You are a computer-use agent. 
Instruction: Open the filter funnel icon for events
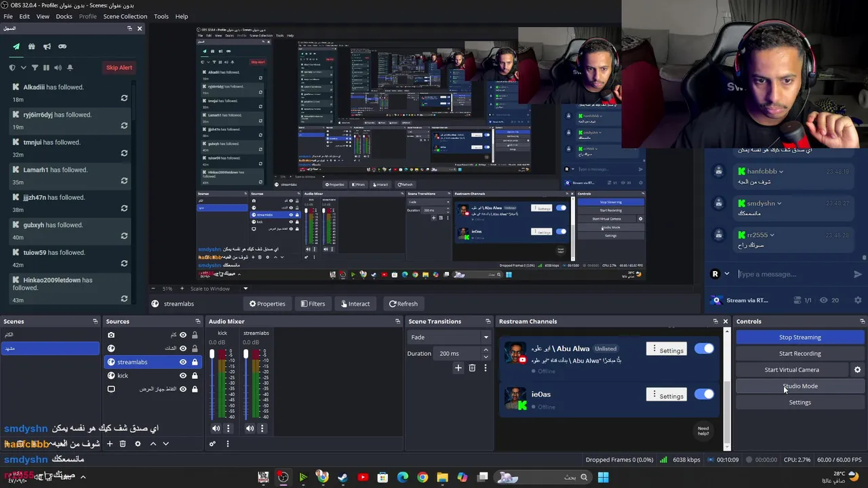(35, 68)
